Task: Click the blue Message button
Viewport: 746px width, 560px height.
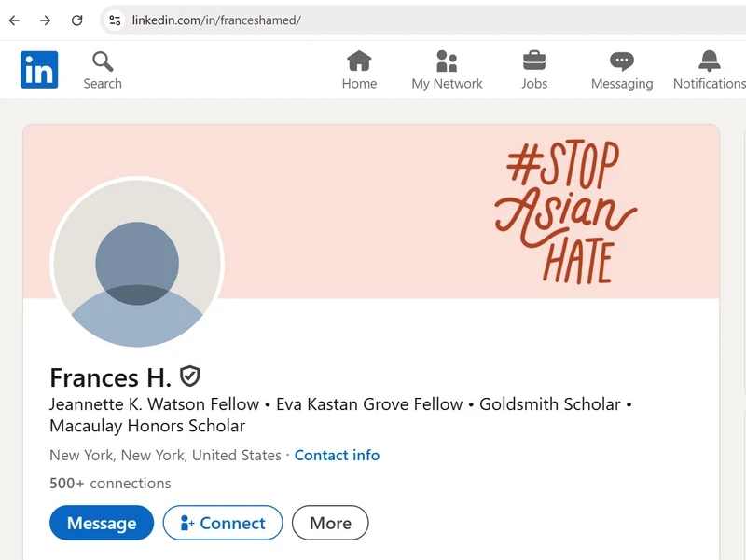Action: tap(101, 523)
